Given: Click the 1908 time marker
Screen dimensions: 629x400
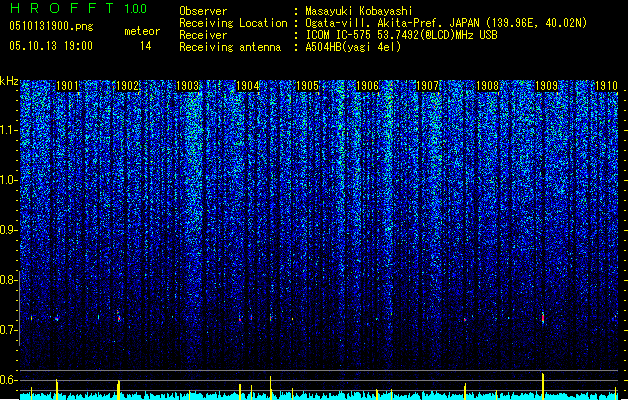Looking at the screenshot, I should coord(487,86).
